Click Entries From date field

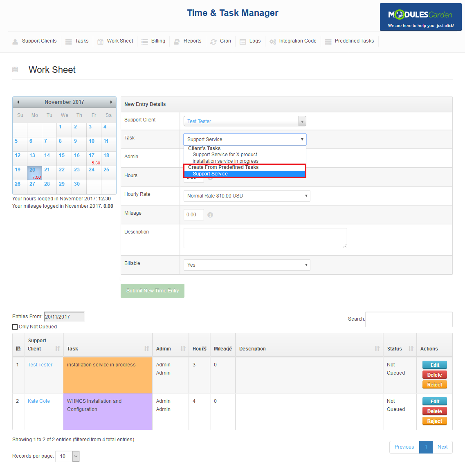click(x=64, y=317)
